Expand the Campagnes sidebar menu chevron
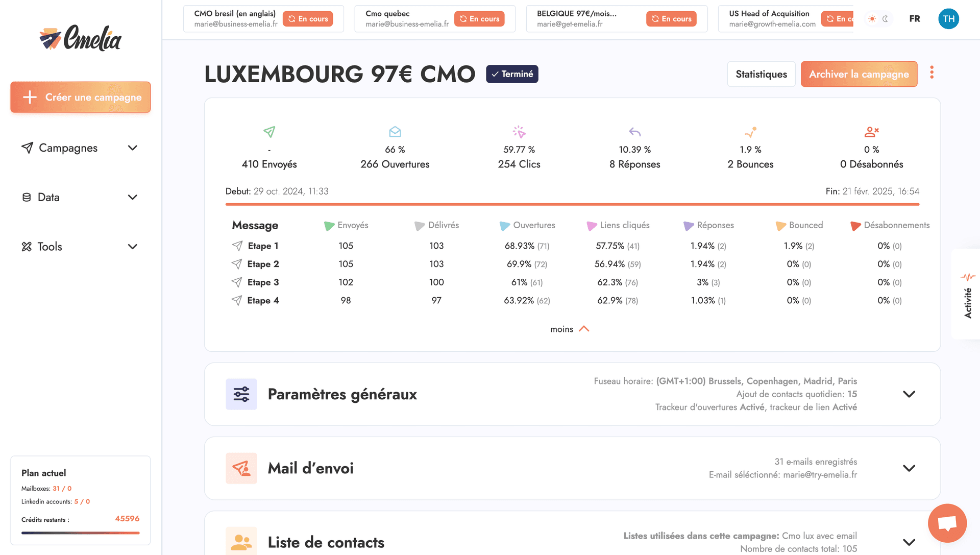The image size is (980, 555). [x=133, y=148]
